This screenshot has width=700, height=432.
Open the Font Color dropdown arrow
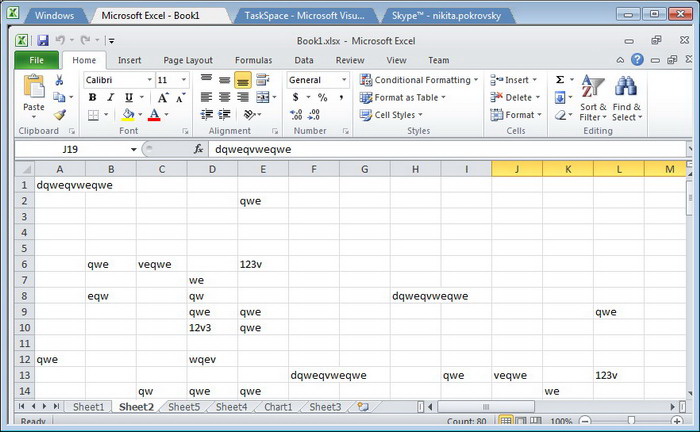(x=167, y=115)
